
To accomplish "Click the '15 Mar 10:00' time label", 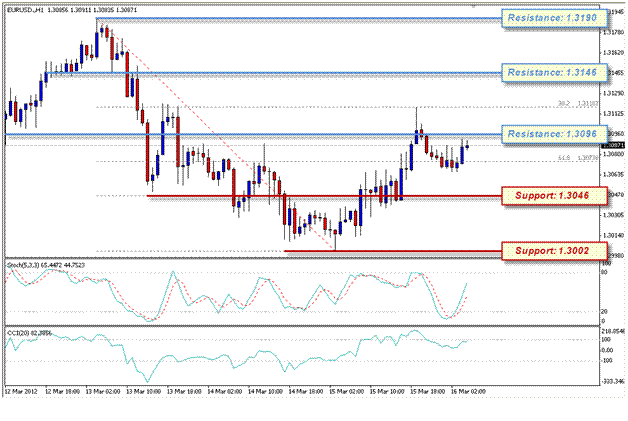I will (387, 391).
